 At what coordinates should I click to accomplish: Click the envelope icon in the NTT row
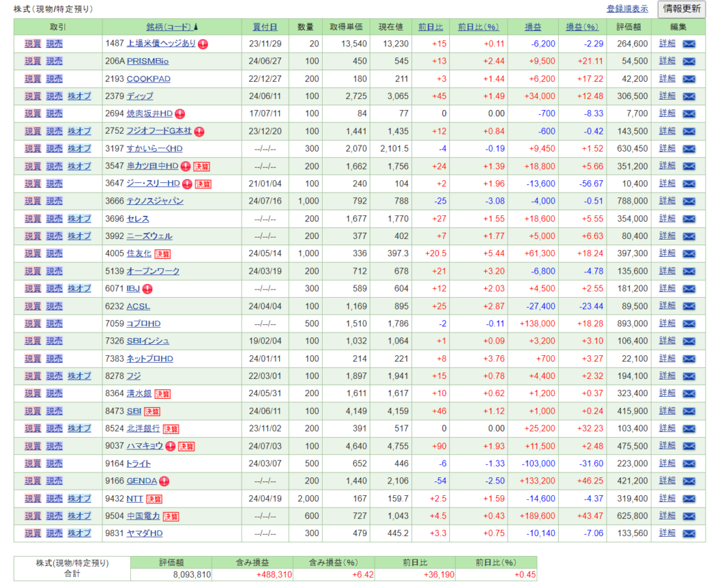click(688, 498)
